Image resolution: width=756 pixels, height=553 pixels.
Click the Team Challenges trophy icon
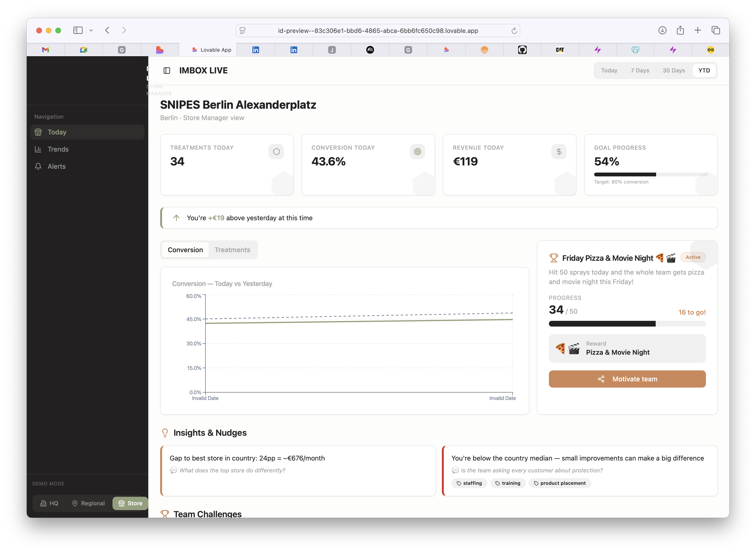coord(165,514)
